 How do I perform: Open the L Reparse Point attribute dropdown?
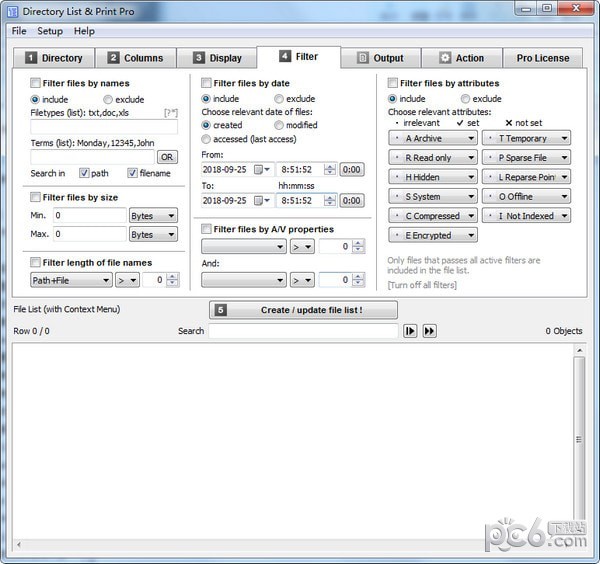click(526, 177)
